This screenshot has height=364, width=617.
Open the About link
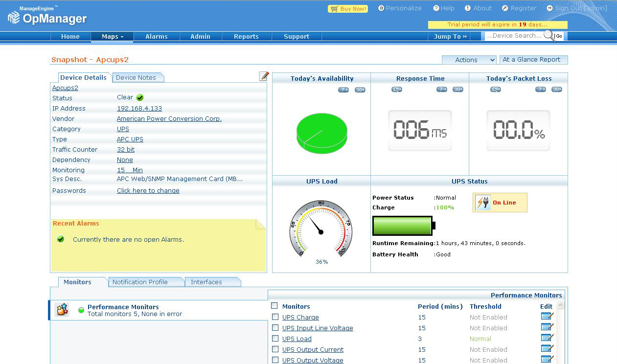coord(479,8)
